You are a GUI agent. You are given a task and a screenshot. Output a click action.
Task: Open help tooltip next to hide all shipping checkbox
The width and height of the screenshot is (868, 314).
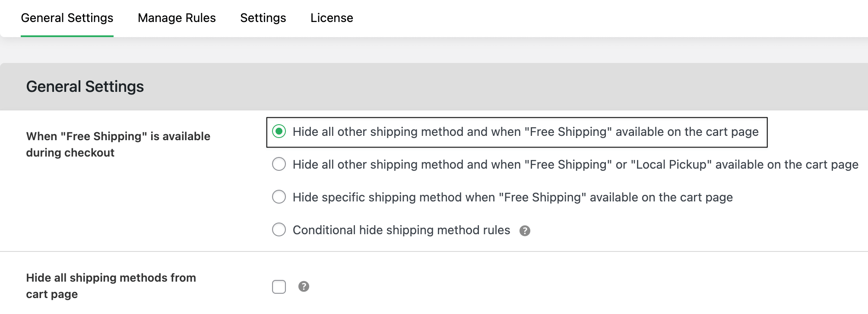pyautogui.click(x=304, y=286)
